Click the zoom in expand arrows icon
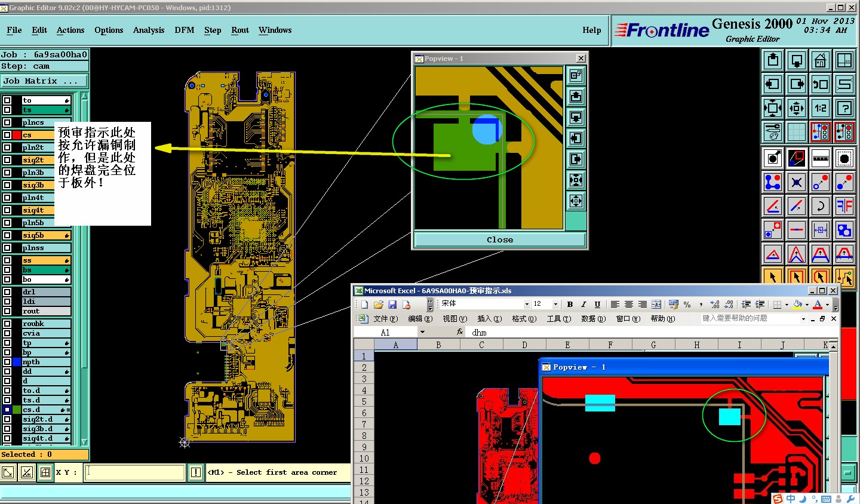Image resolution: width=860 pixels, height=504 pixels. click(x=773, y=108)
